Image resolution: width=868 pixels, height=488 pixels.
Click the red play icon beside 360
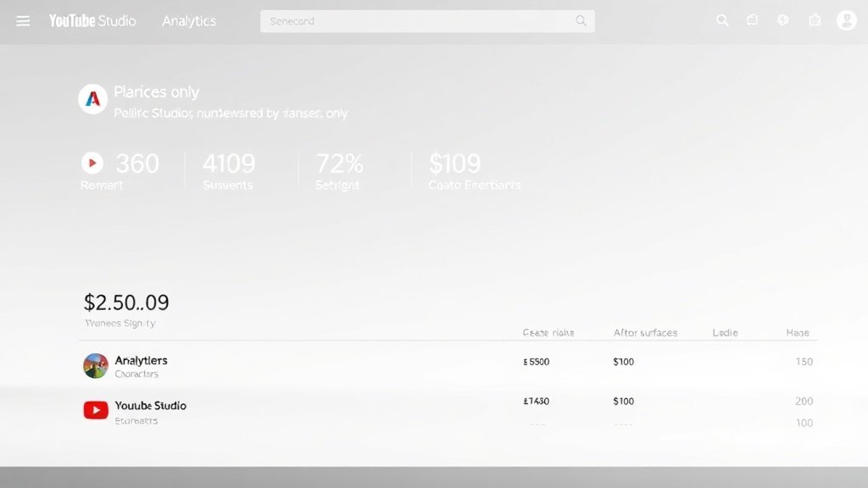[x=92, y=164]
